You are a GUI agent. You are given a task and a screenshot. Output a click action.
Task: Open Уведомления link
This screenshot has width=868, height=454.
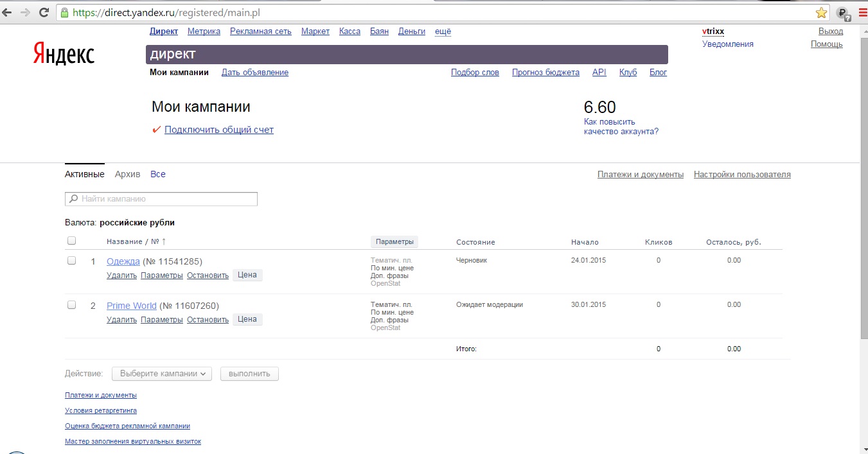point(728,44)
